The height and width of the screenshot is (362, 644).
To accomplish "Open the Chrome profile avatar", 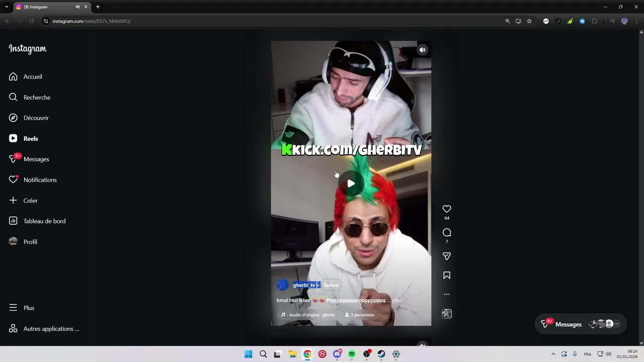I will pyautogui.click(x=624, y=21).
